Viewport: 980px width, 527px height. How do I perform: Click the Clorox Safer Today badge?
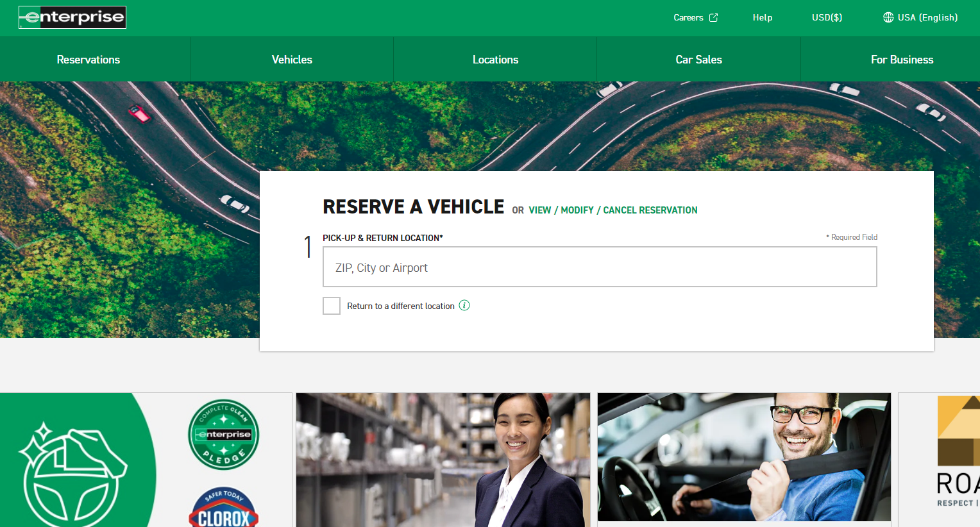point(223,508)
